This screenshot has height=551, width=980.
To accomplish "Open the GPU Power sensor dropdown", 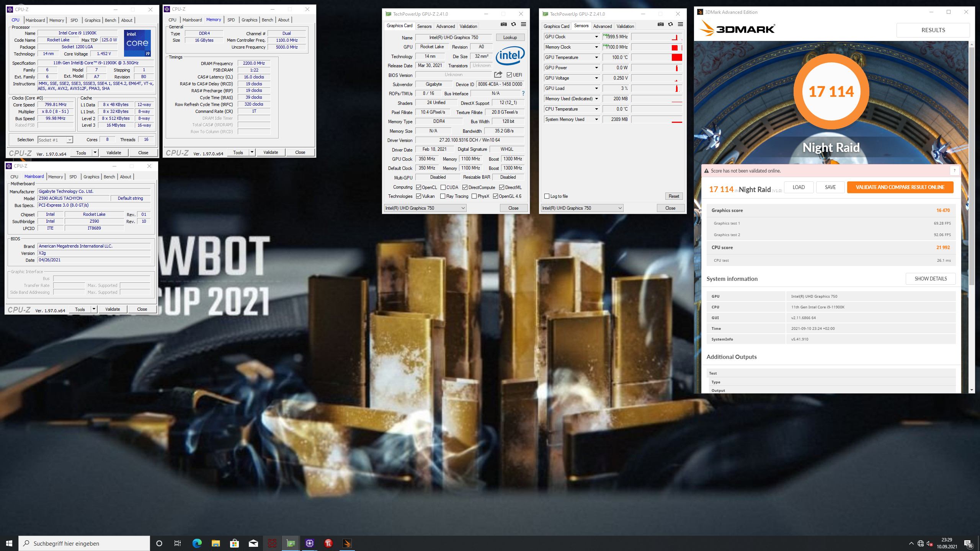I will 596,68.
